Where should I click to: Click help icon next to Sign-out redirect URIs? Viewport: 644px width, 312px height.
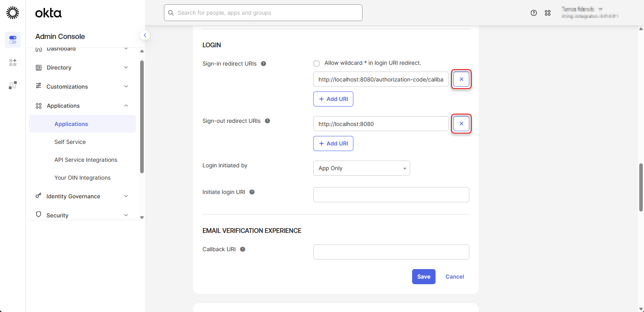(267, 121)
